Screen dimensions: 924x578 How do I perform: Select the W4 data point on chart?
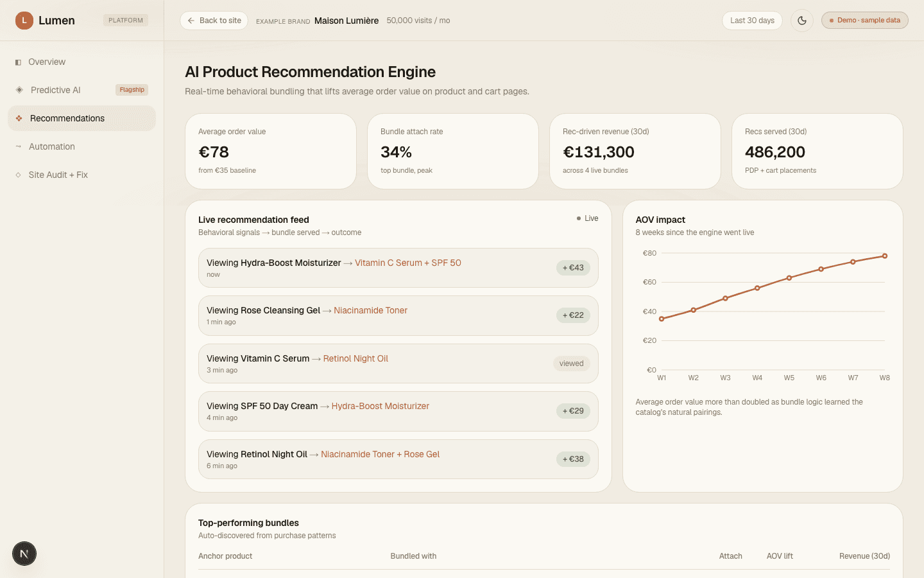tap(757, 288)
